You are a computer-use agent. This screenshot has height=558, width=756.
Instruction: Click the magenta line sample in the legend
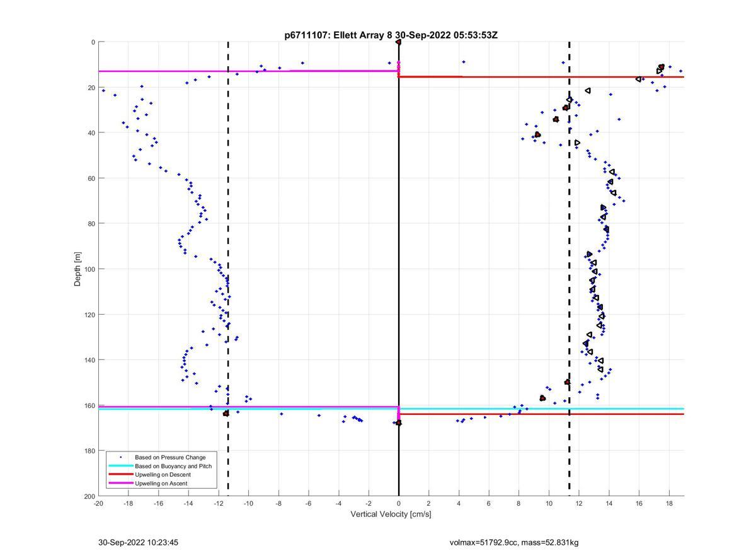point(121,484)
